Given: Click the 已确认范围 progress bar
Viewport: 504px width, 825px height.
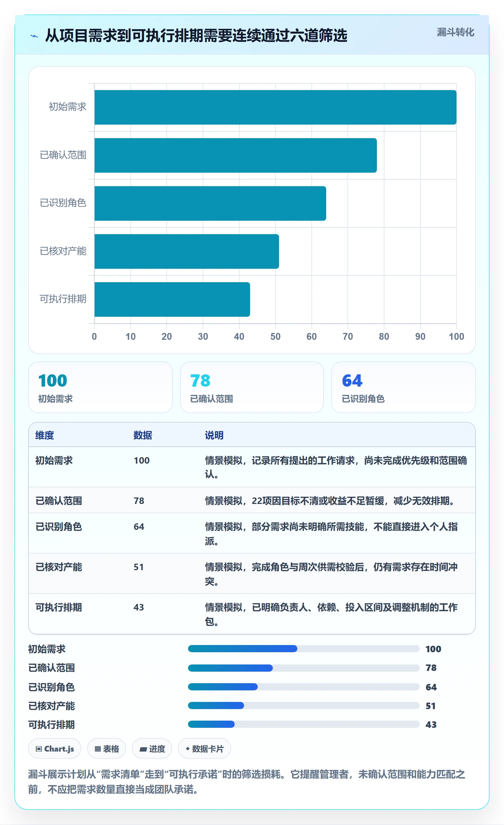Looking at the screenshot, I should pyautogui.click(x=303, y=668).
